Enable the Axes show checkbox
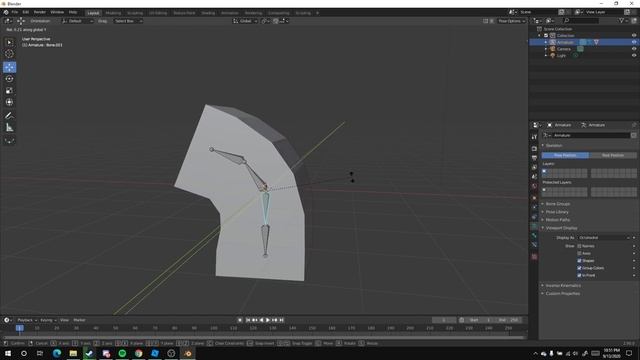The height and width of the screenshot is (360, 640). 579,253
